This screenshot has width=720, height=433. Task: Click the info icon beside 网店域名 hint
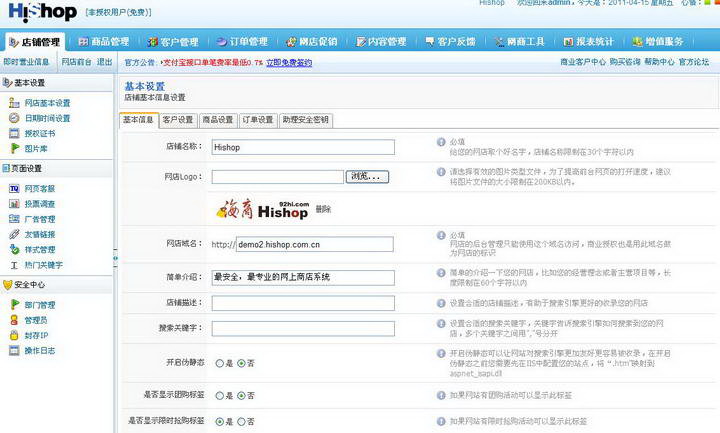(441, 235)
